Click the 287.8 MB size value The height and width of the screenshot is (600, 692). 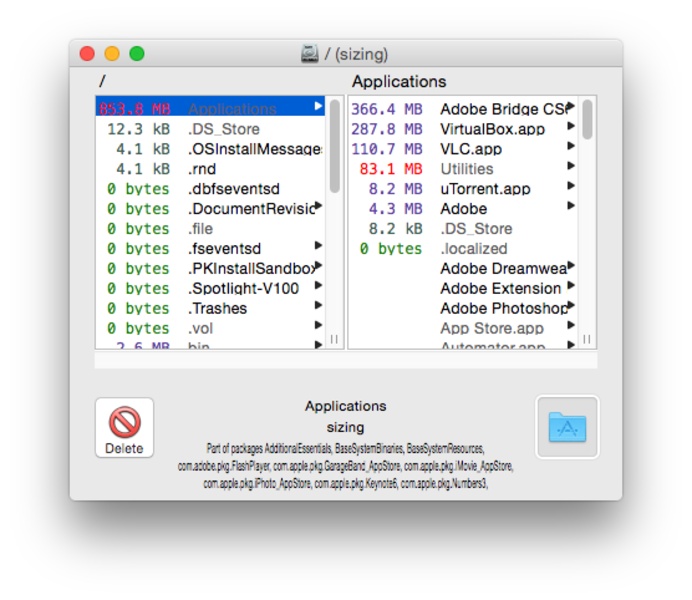point(387,129)
